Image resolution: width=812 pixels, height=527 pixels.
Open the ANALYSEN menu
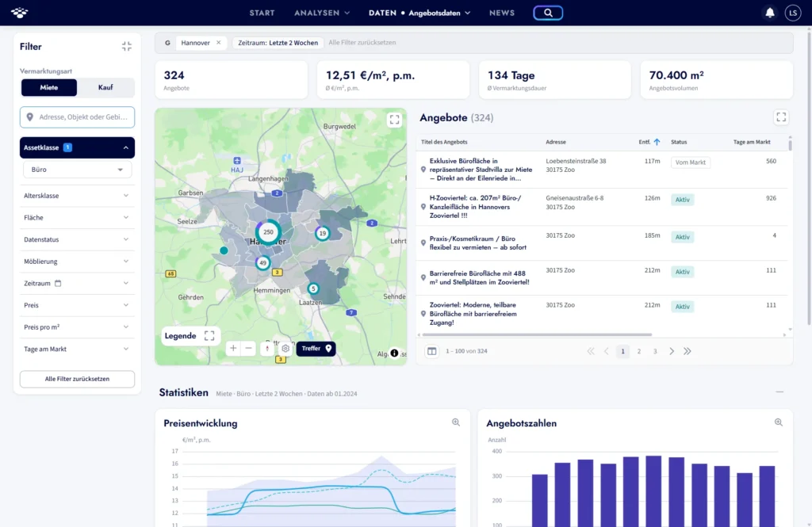pos(322,13)
